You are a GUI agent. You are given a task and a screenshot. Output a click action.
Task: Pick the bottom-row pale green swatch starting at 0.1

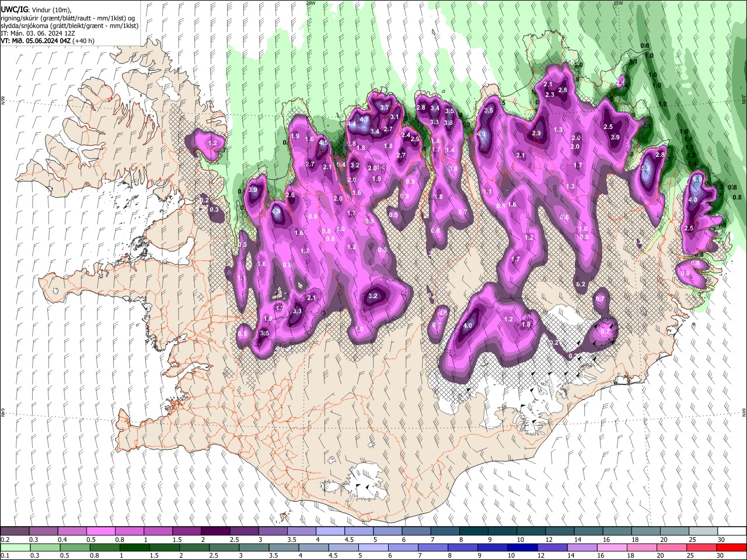[x=15, y=547]
